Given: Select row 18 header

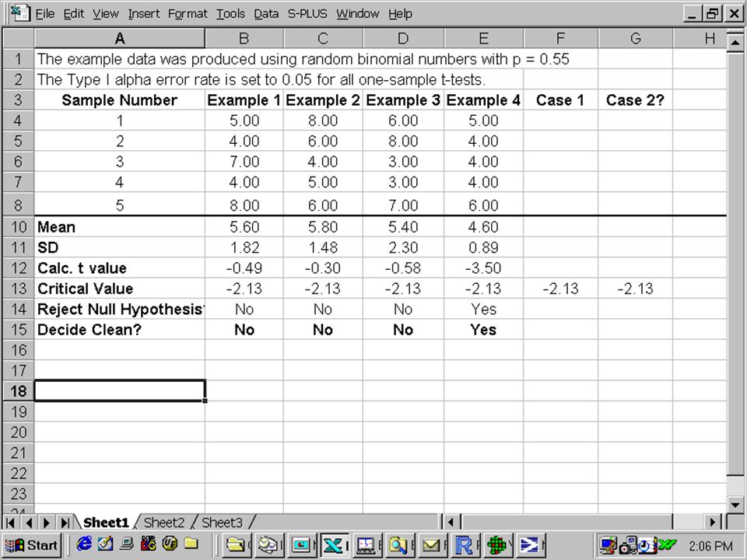Looking at the screenshot, I should click(x=18, y=391).
